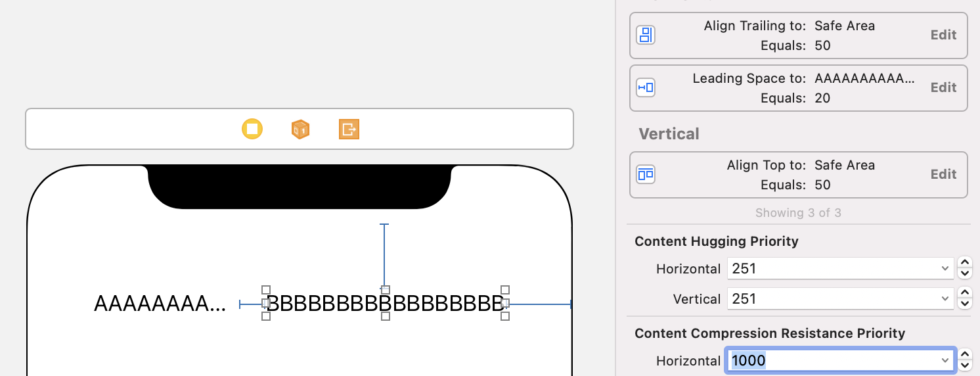
Task: Click the yellow View Controller icon
Action: [252, 129]
